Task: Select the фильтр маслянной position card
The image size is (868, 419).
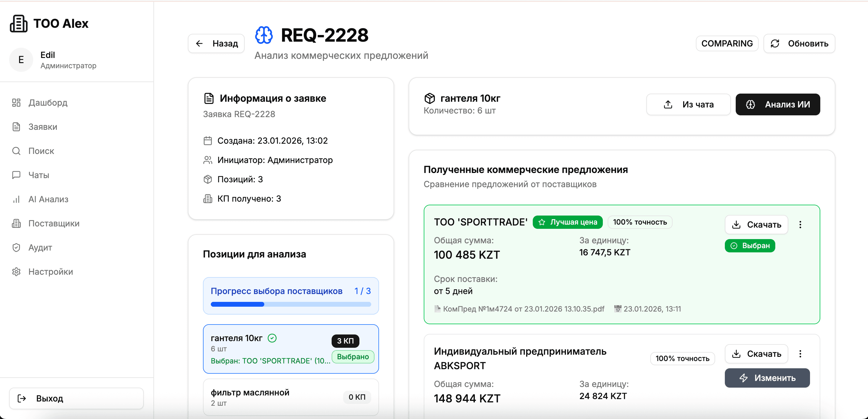Action: point(291,398)
